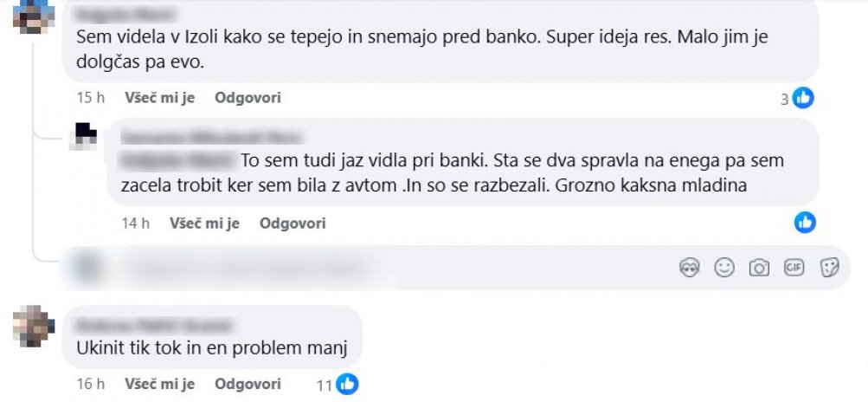View like reaction on the banki reply

(x=805, y=223)
